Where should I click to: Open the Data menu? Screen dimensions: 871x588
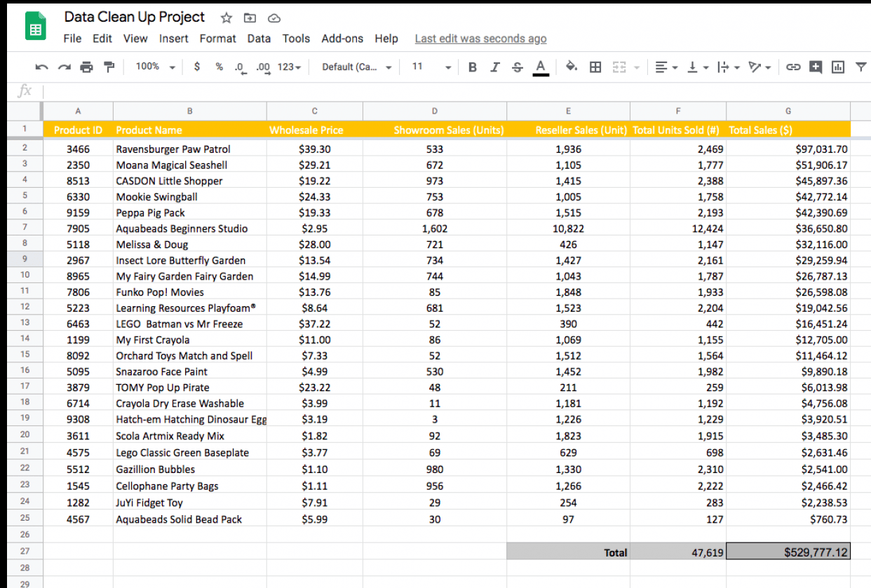(259, 39)
